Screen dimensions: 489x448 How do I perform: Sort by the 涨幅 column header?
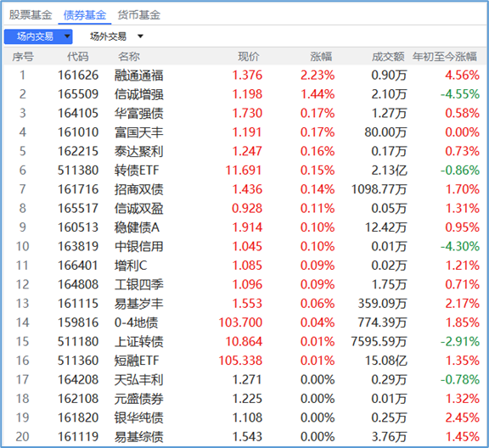tap(321, 57)
